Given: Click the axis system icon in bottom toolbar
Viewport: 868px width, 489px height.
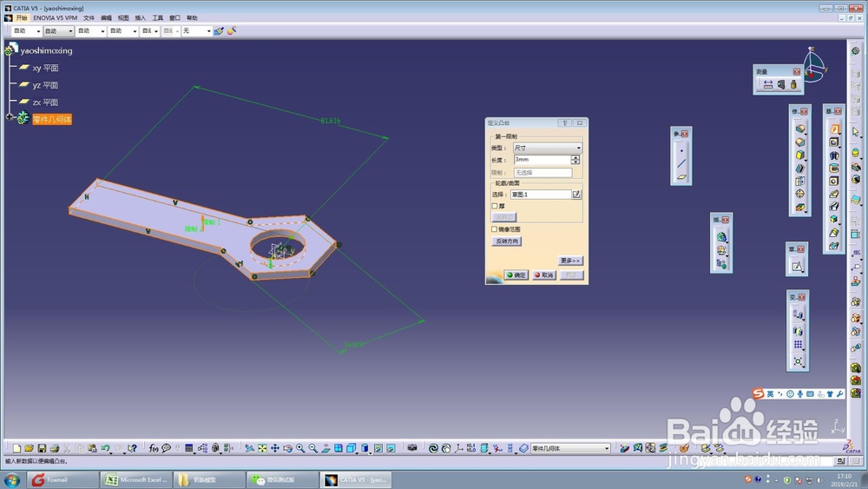Looking at the screenshot, I should 459,448.
